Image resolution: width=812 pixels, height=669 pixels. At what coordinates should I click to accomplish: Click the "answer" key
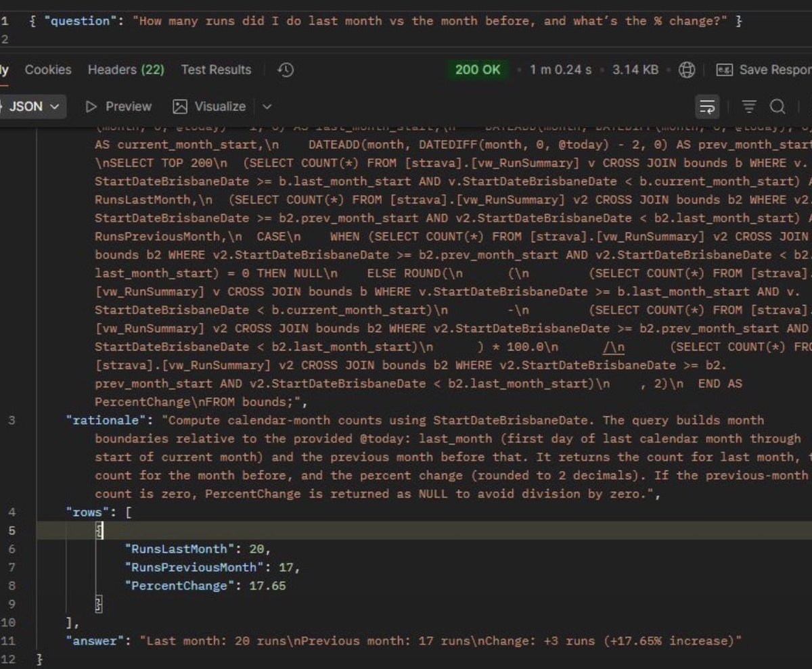pos(95,640)
